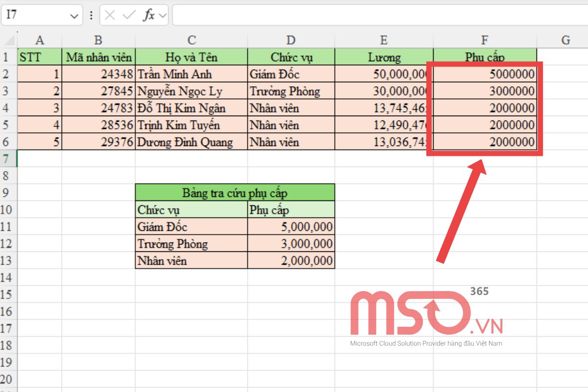Screen dimensions: 588x392
Task: Select column G header
Action: [x=565, y=40]
